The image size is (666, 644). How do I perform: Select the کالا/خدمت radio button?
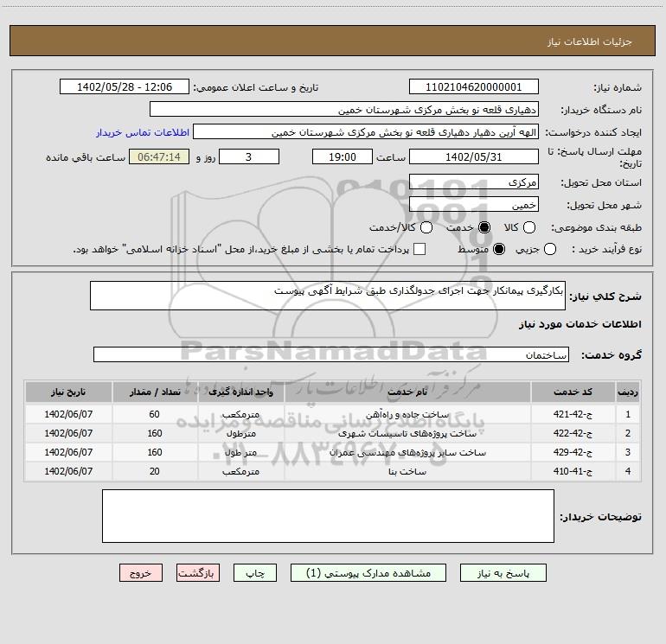click(426, 227)
